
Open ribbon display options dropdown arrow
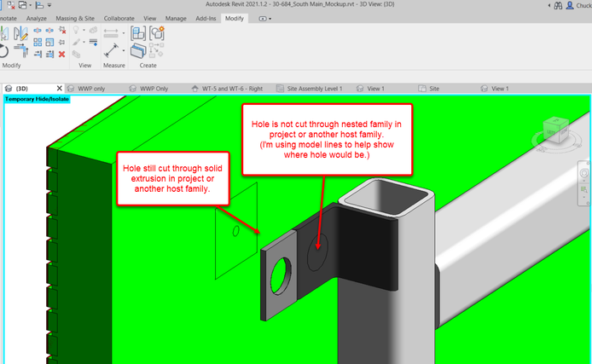270,19
